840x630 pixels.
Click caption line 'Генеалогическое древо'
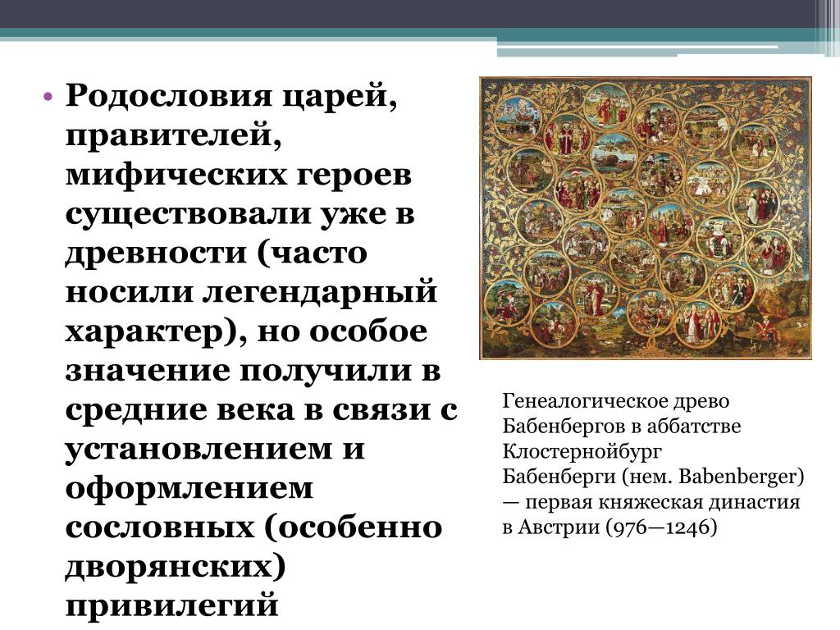tap(615, 401)
